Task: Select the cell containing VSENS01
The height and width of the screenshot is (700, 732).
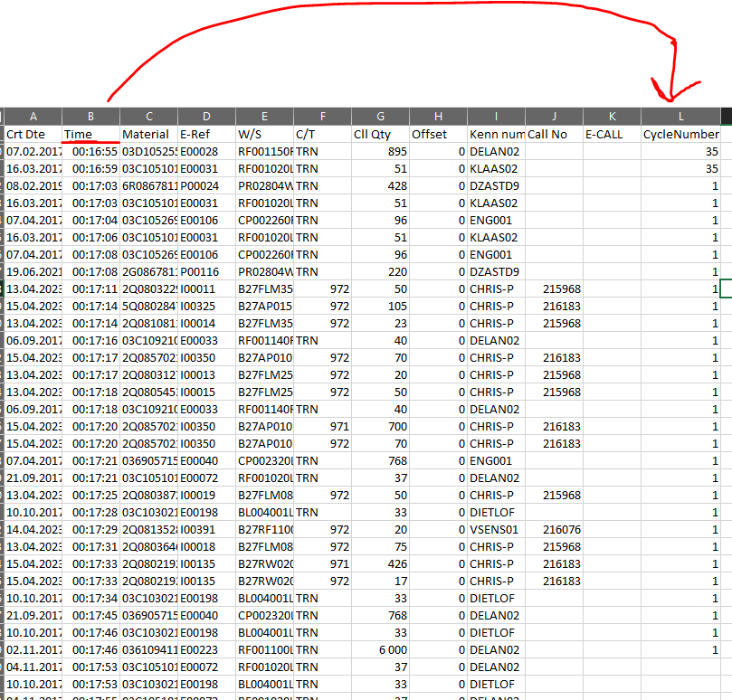Action: coord(496,529)
